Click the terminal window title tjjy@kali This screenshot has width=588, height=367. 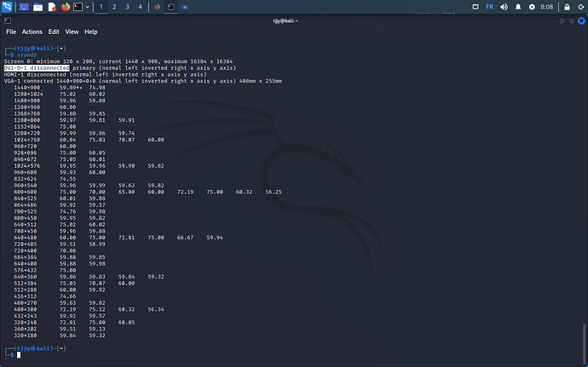(x=284, y=20)
